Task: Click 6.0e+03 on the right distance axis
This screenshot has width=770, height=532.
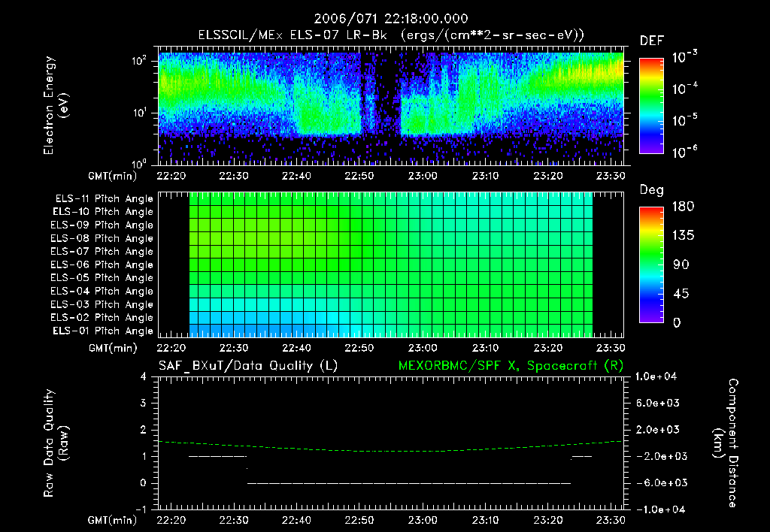Action: [657, 403]
